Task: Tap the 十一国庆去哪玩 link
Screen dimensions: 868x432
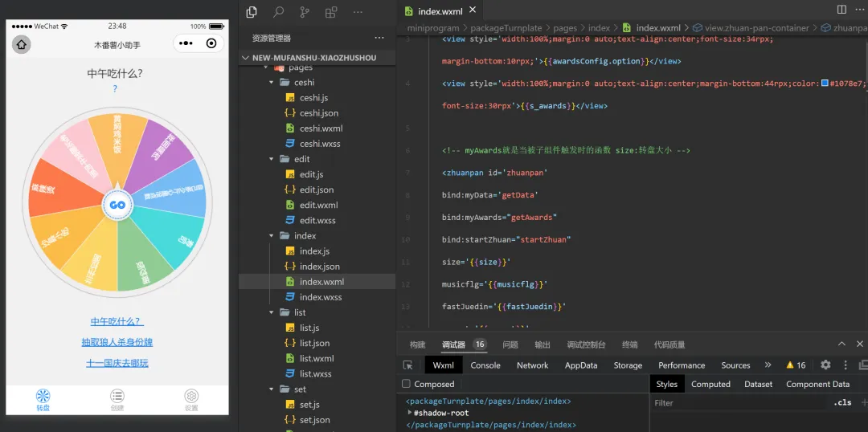Action: point(117,364)
